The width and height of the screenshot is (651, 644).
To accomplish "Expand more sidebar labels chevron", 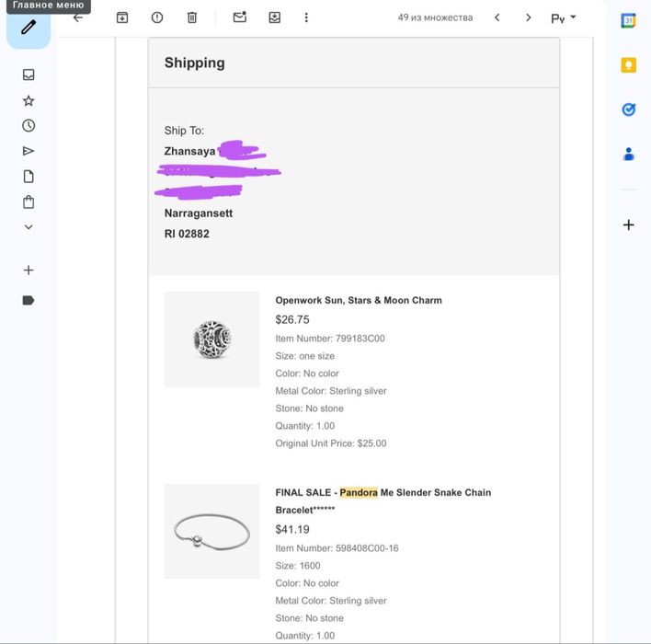I will (29, 227).
